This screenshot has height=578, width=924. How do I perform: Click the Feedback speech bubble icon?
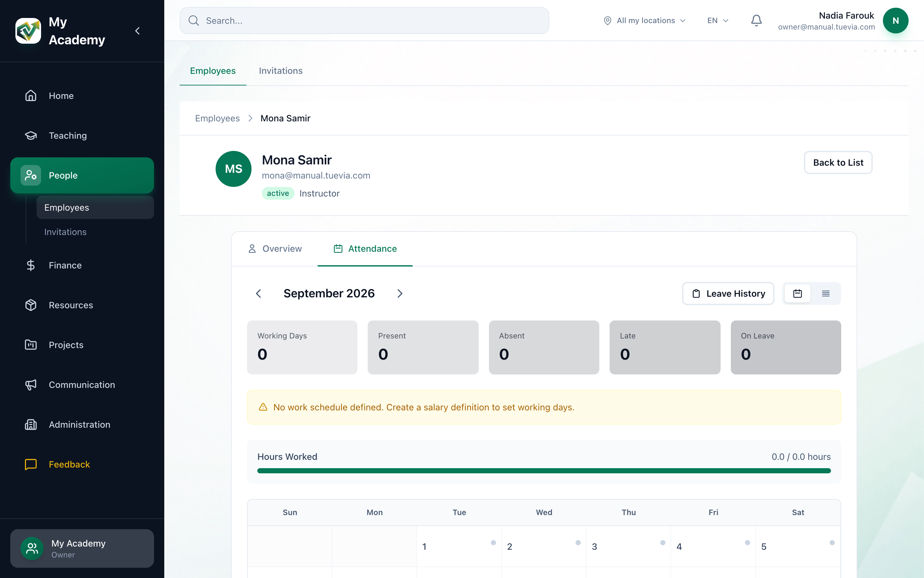(31, 464)
